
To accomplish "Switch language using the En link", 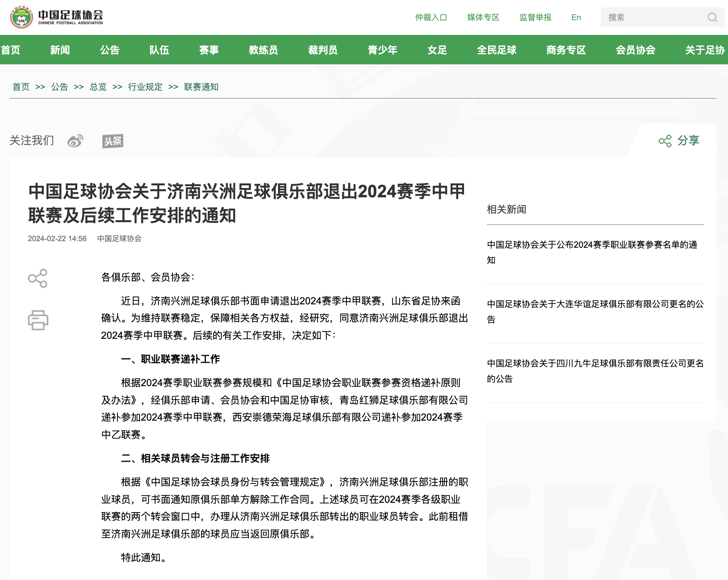I will coord(576,17).
